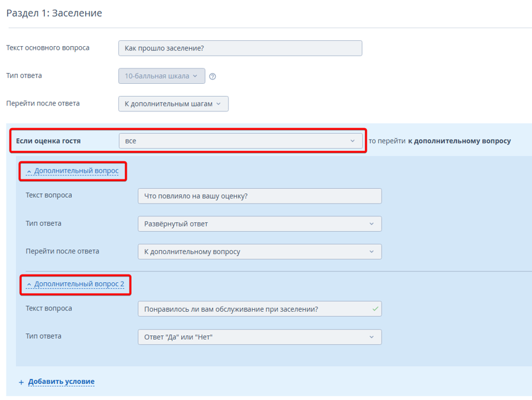Open the Развёрнутый ответ answer type dropdown
Screen dimensions: 532x400
tap(259, 224)
